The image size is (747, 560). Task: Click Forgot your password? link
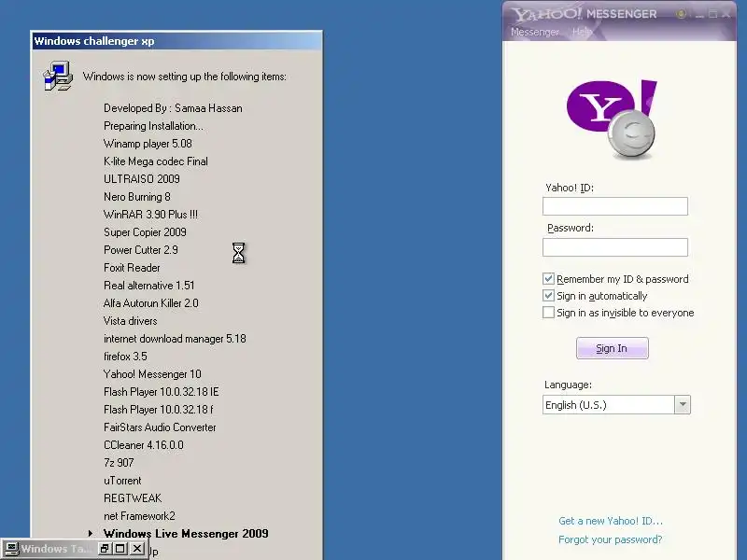click(x=611, y=539)
